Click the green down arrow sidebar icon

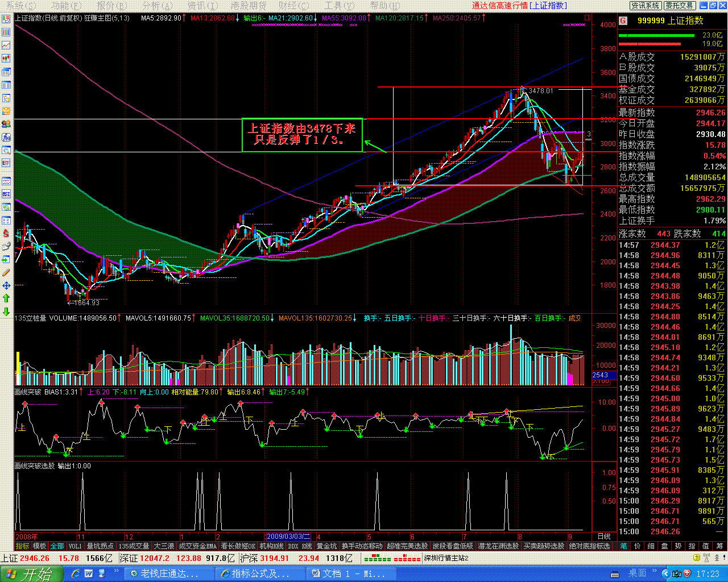(6, 311)
